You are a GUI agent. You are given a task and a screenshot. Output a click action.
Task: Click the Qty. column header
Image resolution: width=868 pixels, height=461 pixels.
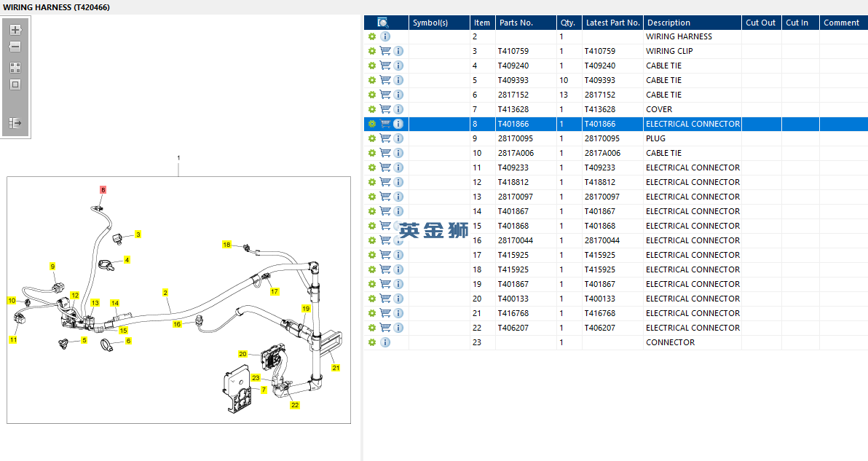569,23
